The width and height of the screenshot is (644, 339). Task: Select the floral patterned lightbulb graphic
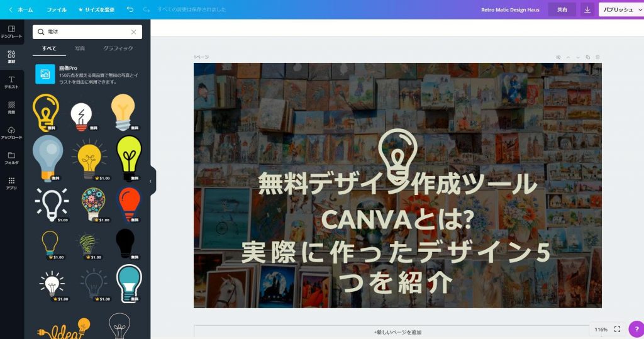[x=94, y=204]
